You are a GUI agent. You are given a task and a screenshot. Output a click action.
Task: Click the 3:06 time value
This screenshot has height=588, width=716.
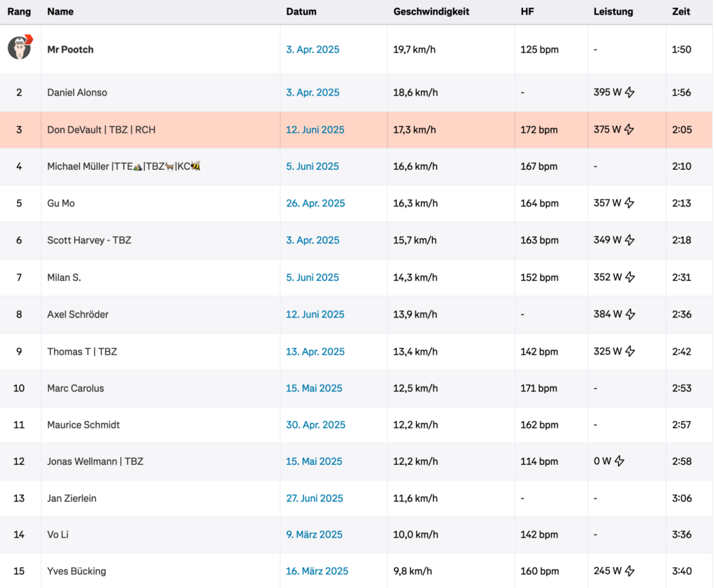coord(682,498)
